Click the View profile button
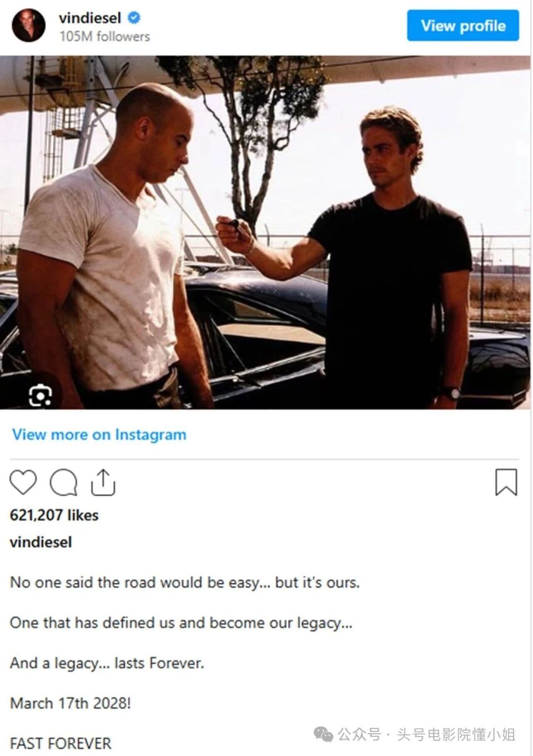This screenshot has height=756, width=533. [x=463, y=26]
